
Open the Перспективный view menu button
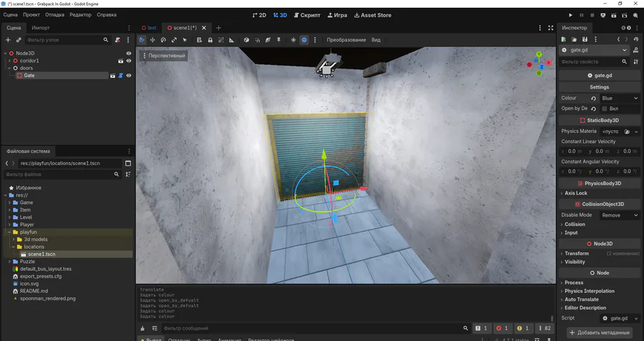pos(163,56)
